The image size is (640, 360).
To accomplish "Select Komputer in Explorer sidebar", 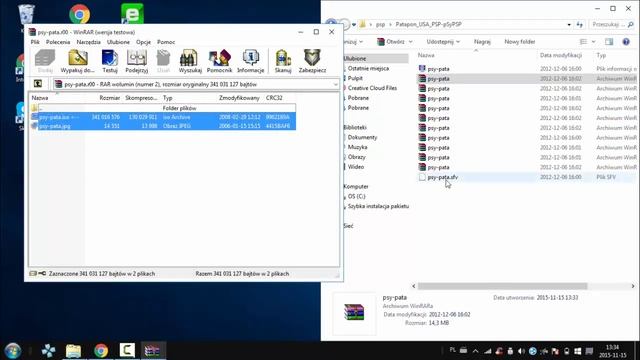I will pyautogui.click(x=356, y=187).
